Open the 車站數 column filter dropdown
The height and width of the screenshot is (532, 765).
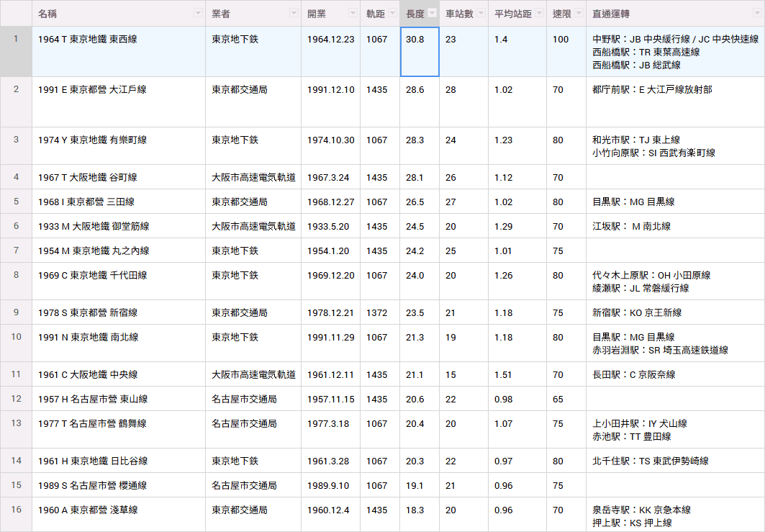(481, 13)
